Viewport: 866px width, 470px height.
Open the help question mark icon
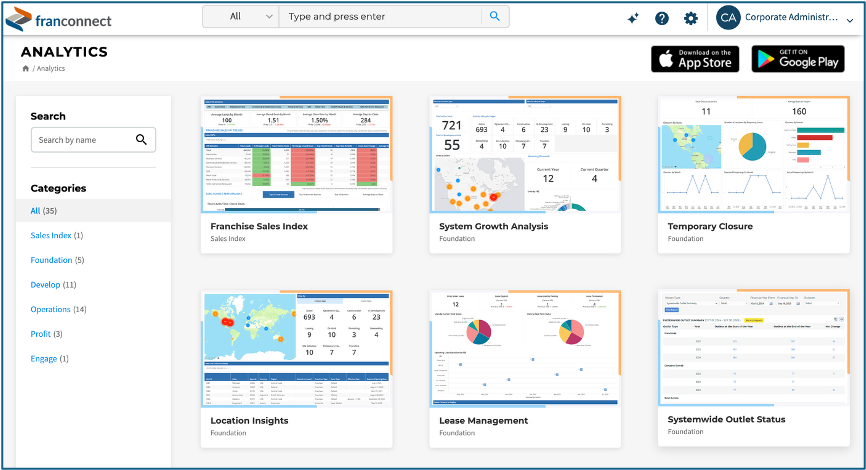[662, 18]
